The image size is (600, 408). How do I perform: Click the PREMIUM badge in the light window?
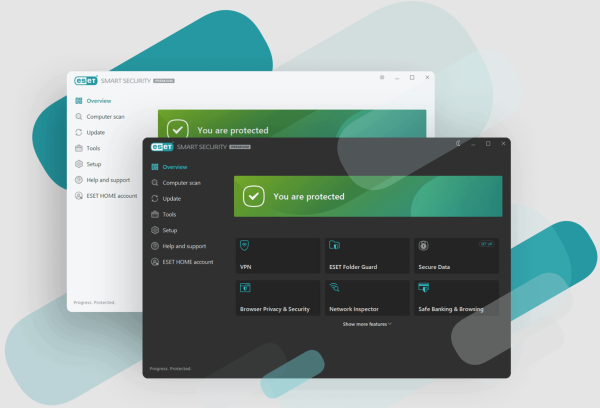click(x=164, y=81)
